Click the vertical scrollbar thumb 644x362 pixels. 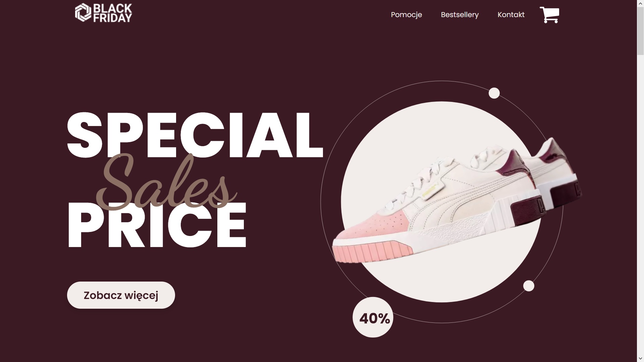click(640, 30)
